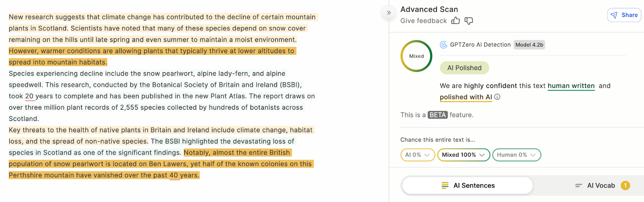Image resolution: width=644 pixels, height=202 pixels.
Task: Click the Mixed circular score gauge
Action: click(416, 56)
